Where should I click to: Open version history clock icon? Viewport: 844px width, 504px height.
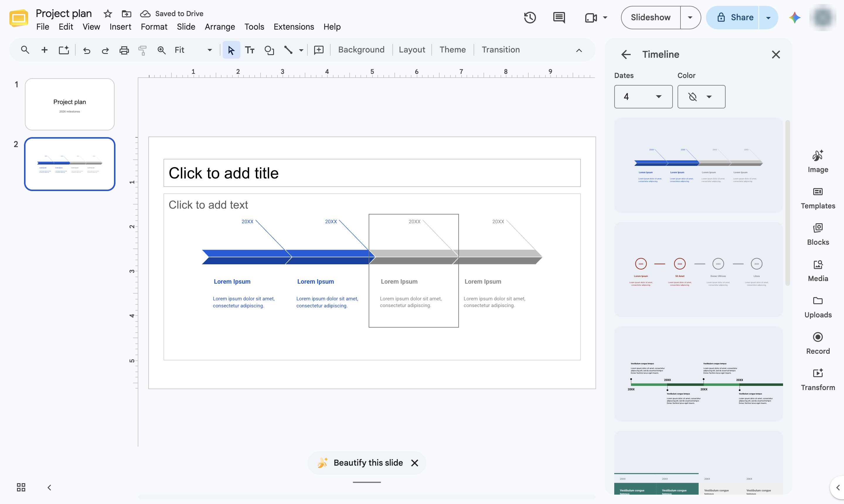coord(530,17)
